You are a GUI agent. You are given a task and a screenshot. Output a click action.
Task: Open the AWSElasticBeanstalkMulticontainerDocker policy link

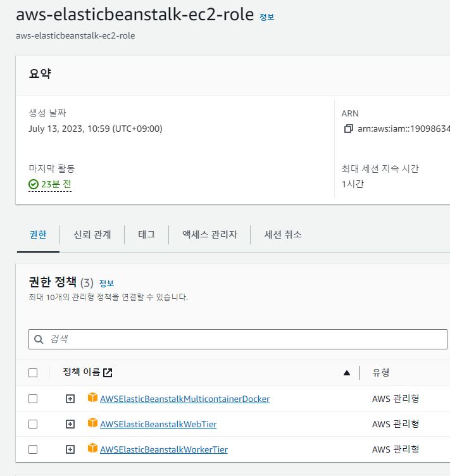click(185, 399)
